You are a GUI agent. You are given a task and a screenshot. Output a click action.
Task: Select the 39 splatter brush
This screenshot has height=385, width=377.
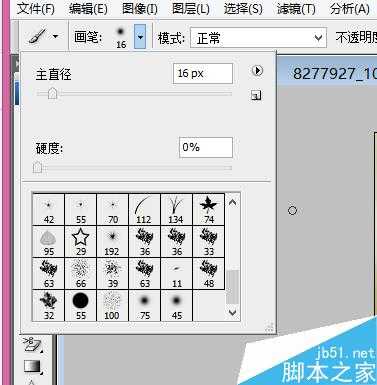point(113,274)
